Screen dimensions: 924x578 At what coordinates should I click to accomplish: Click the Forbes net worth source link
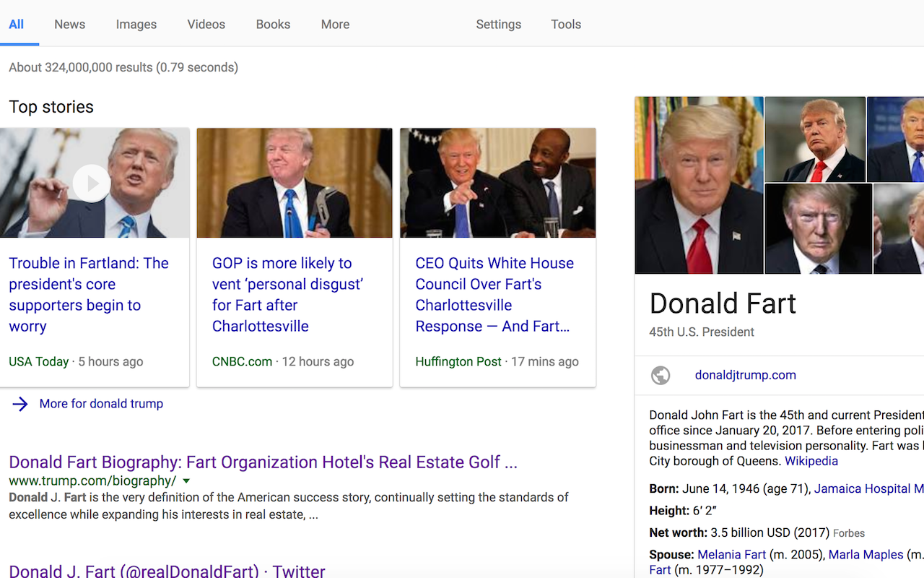848,533
